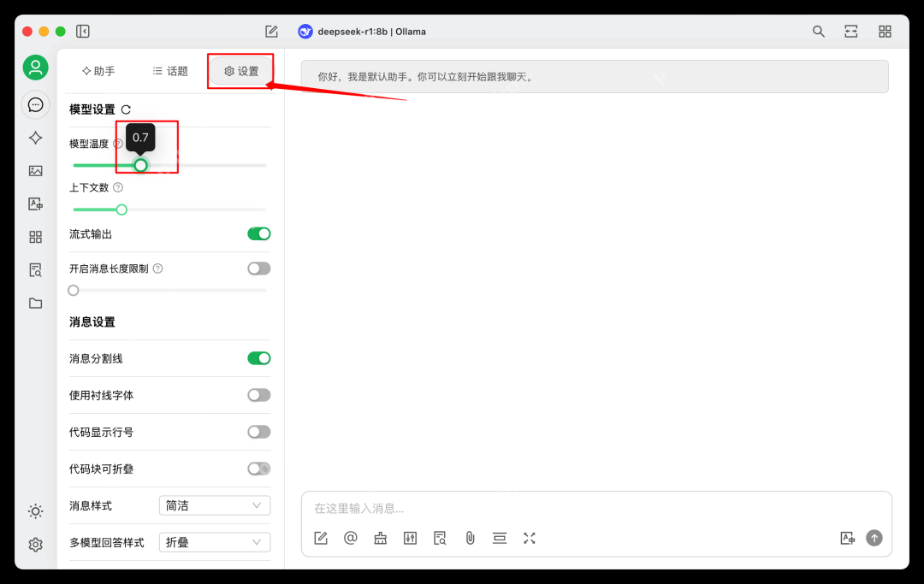Image resolution: width=924 pixels, height=584 pixels.
Task: Click translate icon beside send button
Action: click(x=847, y=538)
